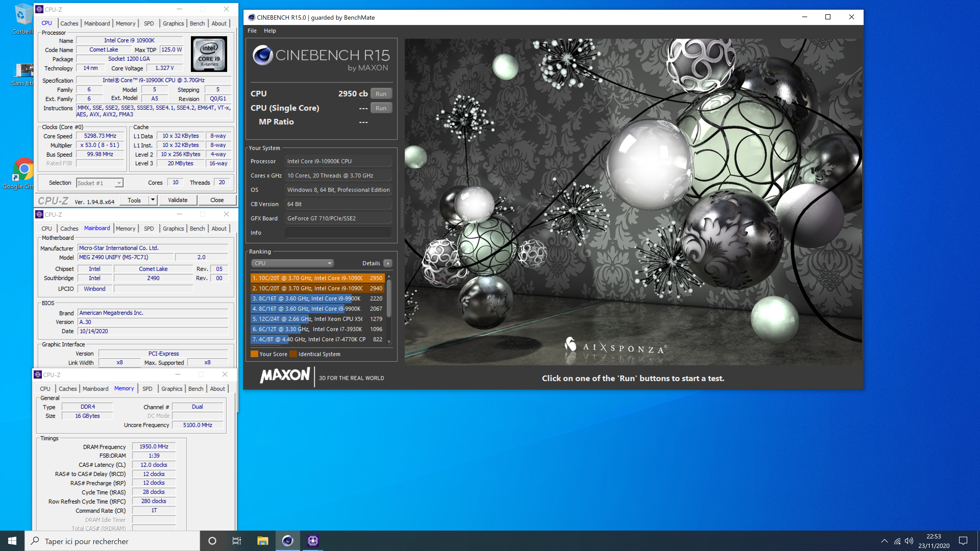Open the Sans titre desktop image file
980x551 pixels.
[x=23, y=74]
